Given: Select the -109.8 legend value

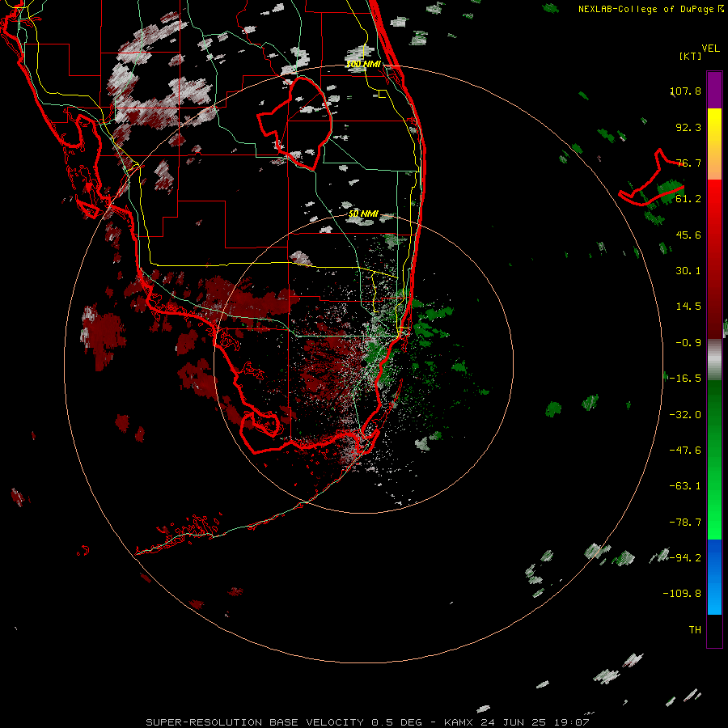Looking at the screenshot, I should pyautogui.click(x=682, y=594).
